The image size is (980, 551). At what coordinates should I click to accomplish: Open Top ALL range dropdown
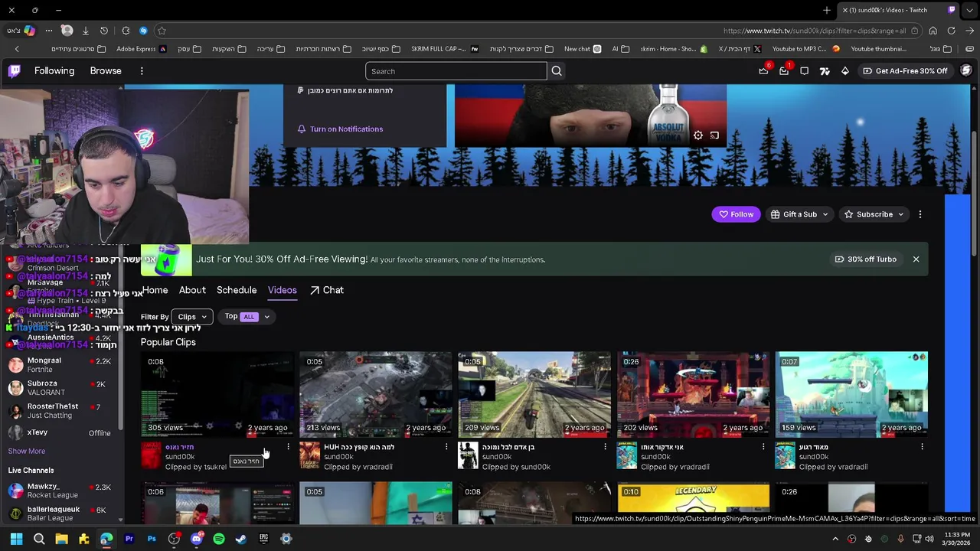pos(247,317)
